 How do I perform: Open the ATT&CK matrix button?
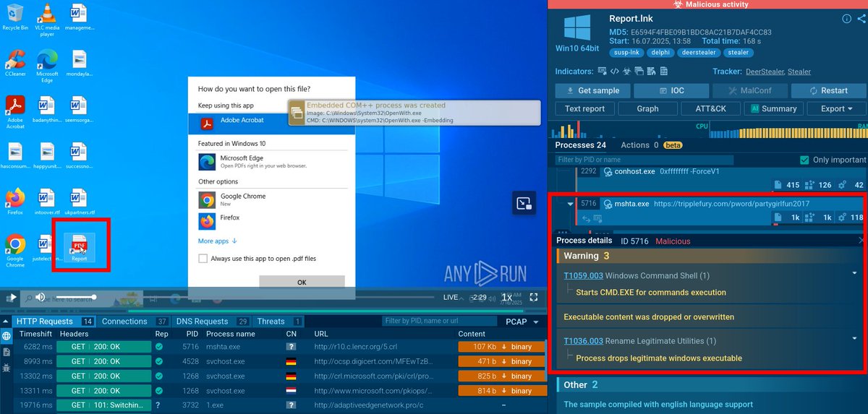click(710, 108)
